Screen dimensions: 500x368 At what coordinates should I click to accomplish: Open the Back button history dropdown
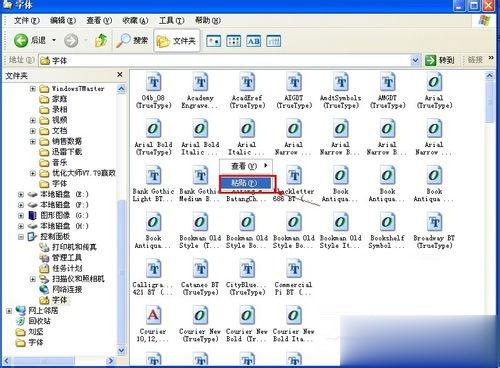click(x=54, y=41)
